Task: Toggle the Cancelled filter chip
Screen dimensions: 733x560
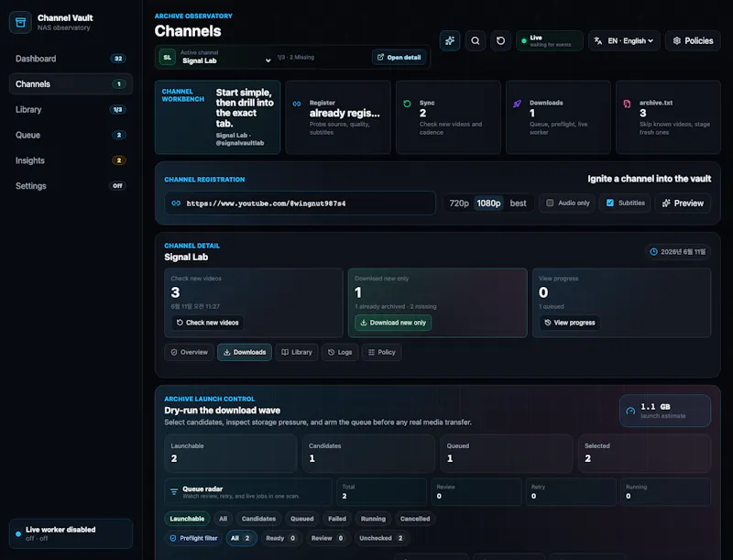Action: pyautogui.click(x=415, y=519)
